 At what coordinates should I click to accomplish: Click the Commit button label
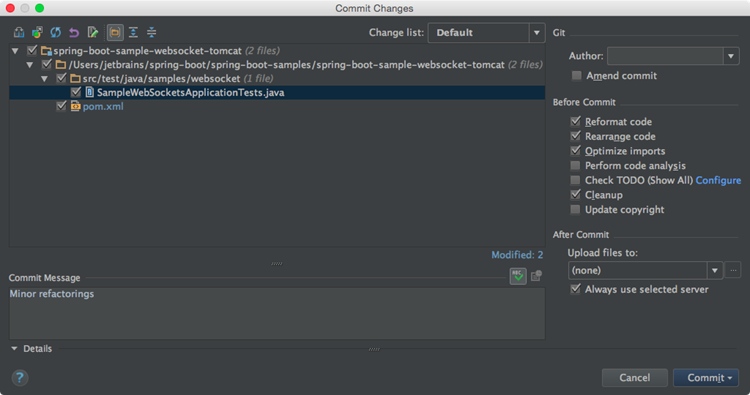coord(706,378)
